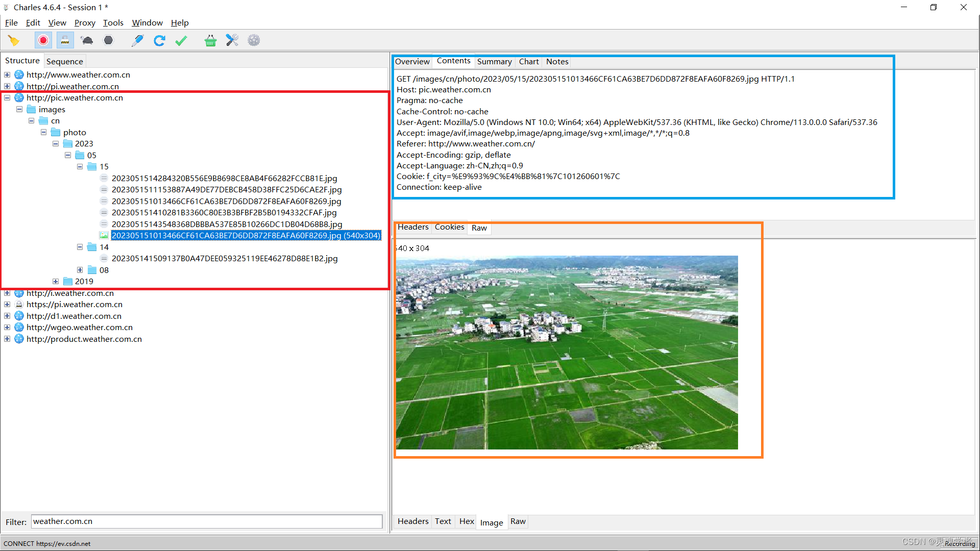
Task: Switch to the Summary tab
Action: (494, 62)
